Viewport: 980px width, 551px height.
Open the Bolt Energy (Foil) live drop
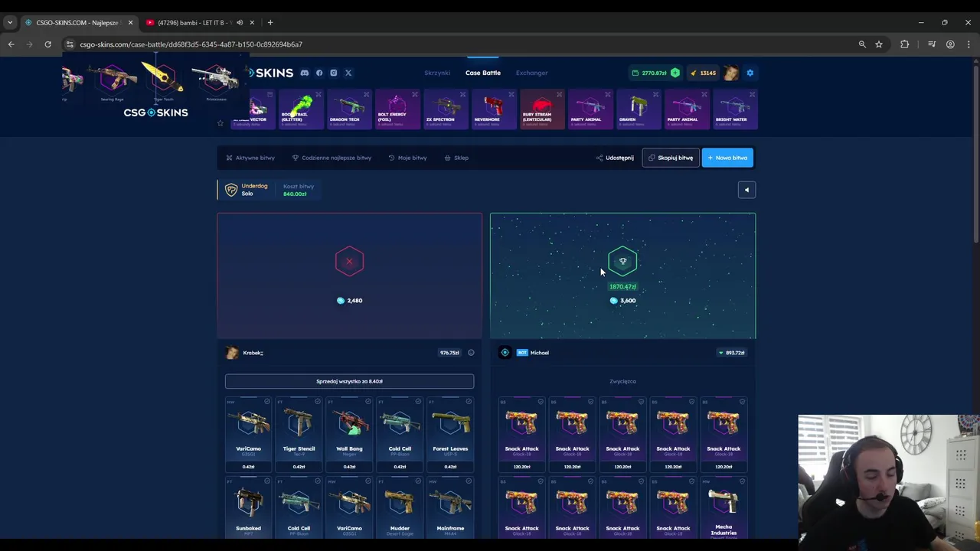pyautogui.click(x=397, y=109)
